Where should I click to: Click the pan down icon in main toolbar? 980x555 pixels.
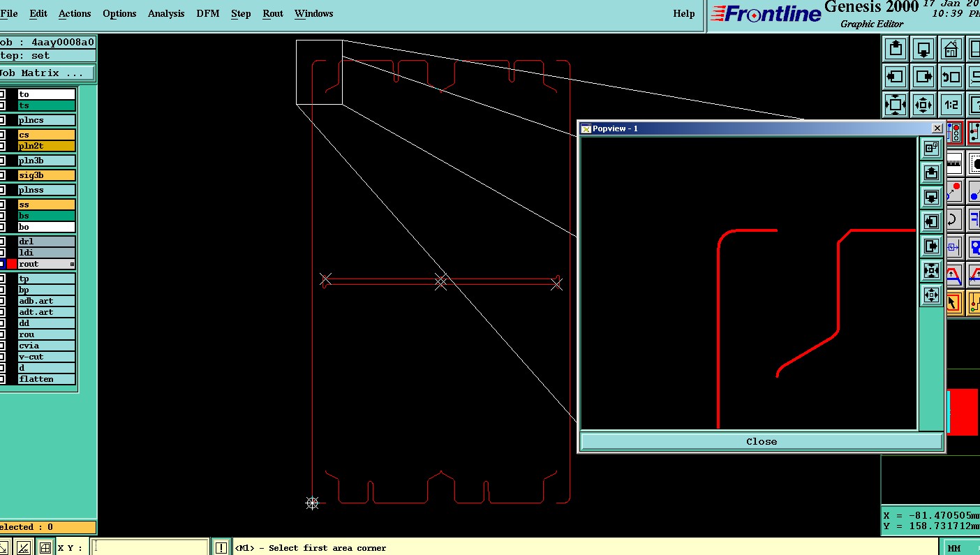(x=923, y=50)
